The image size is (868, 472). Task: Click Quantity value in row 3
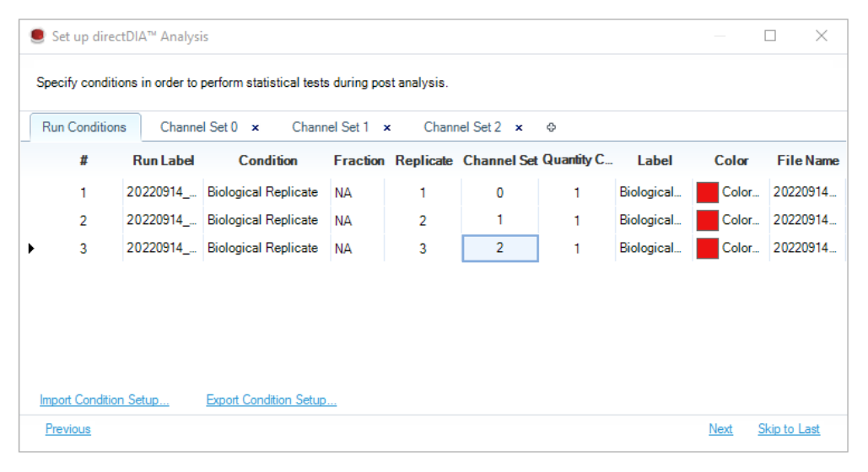click(x=577, y=249)
